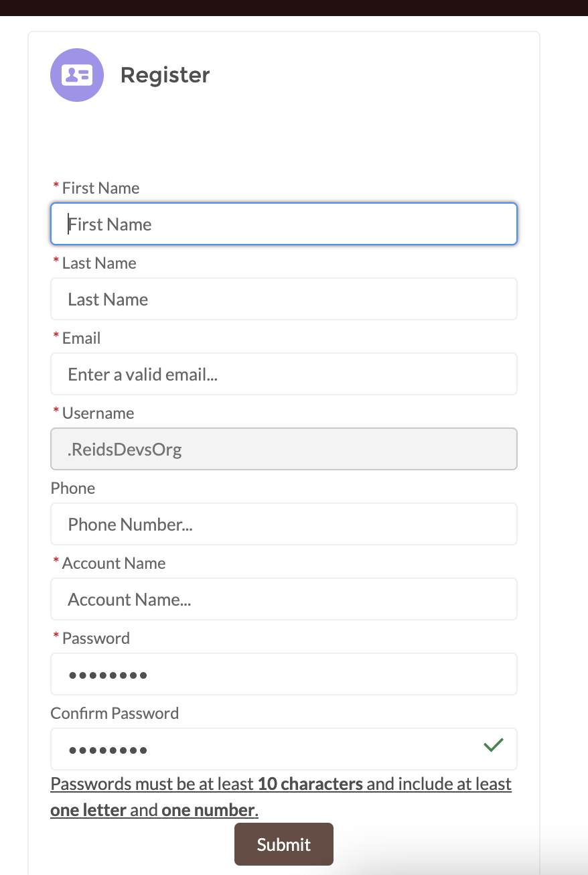Click the Email input field
The width and height of the screenshot is (588, 875).
tap(283, 374)
